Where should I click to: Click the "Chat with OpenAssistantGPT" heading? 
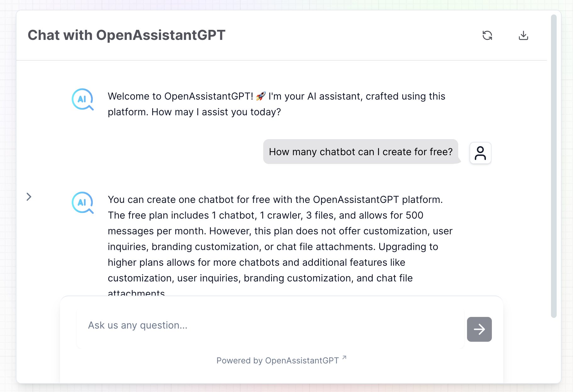(x=126, y=35)
